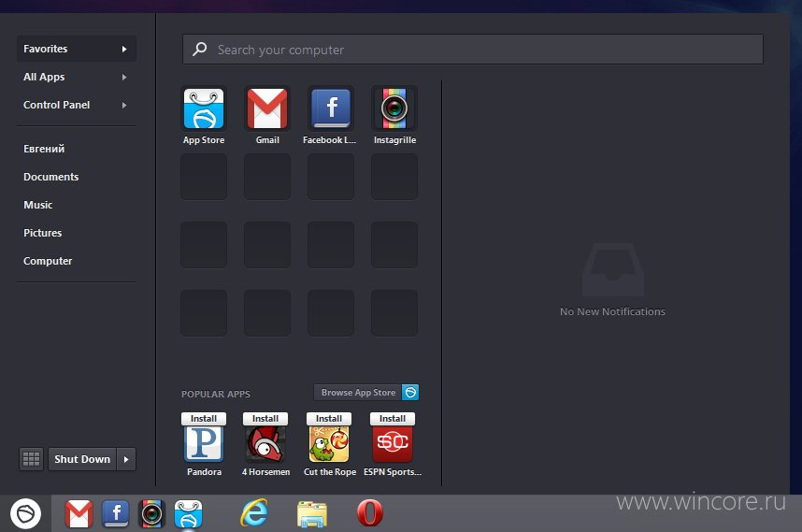Launch the Instagrille app tile
This screenshot has height=532, width=802.
pos(394,108)
